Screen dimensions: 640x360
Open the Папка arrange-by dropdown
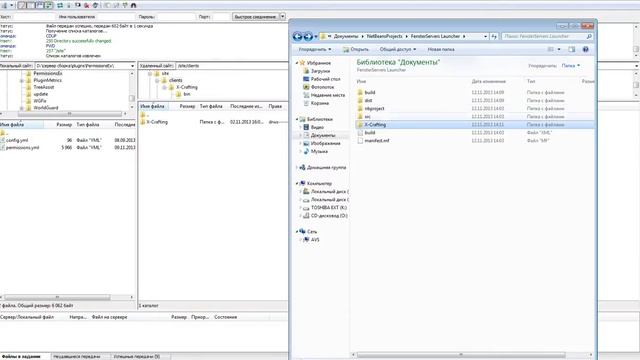click(x=571, y=66)
